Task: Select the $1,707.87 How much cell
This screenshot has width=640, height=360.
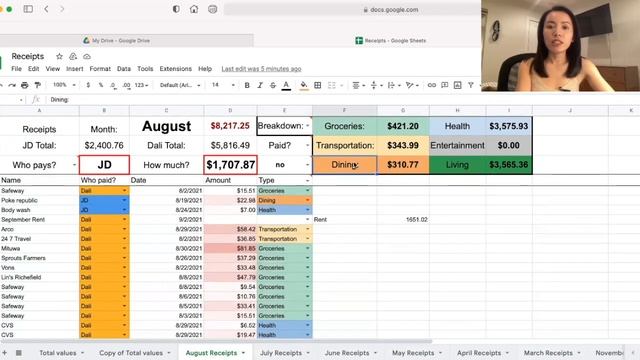Action: tap(230, 165)
